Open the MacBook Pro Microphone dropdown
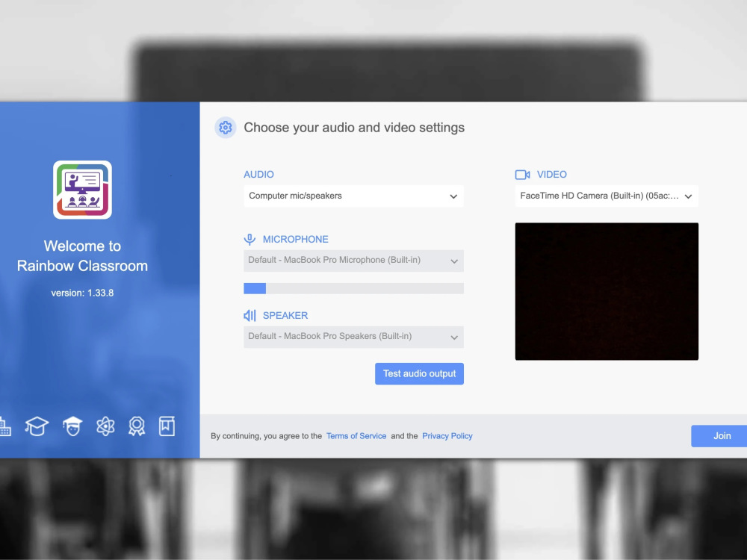This screenshot has width=747, height=560. (353, 261)
